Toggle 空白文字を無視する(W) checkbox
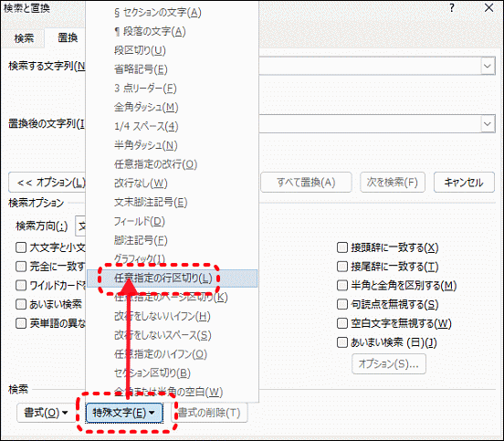The height and width of the screenshot is (441, 504). (342, 323)
